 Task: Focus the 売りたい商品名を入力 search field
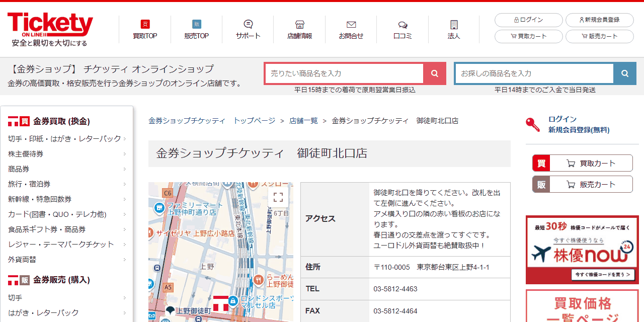click(344, 73)
